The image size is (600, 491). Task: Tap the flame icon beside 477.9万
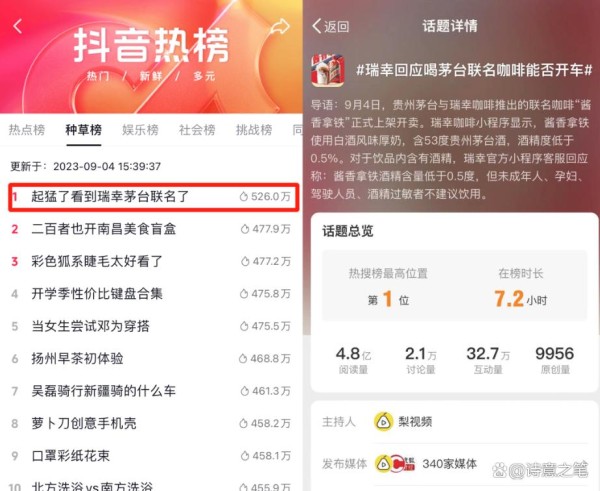click(245, 229)
